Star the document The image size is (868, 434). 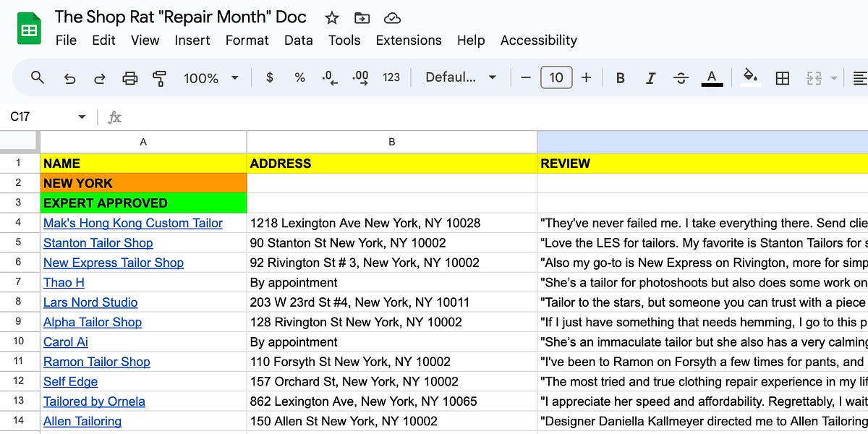pyautogui.click(x=331, y=18)
